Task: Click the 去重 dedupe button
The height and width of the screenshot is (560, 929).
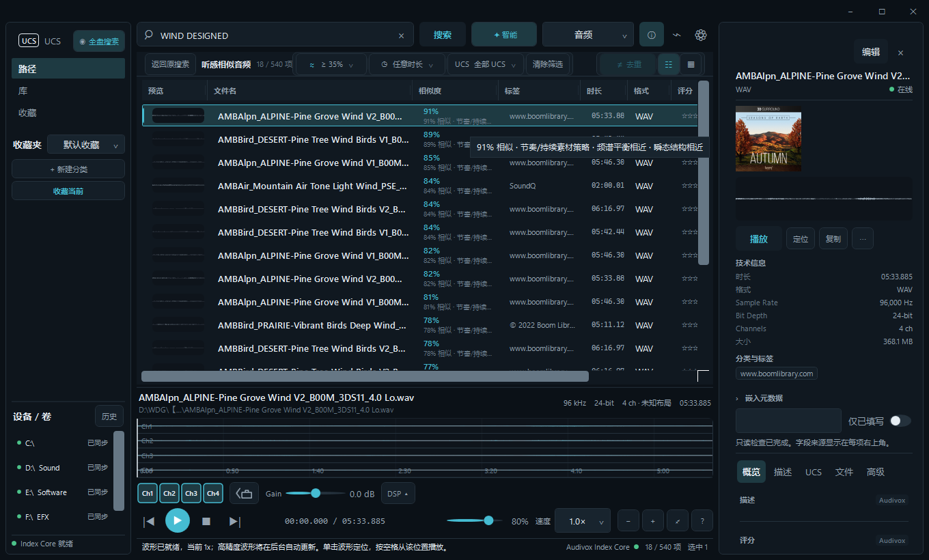Action: 628,64
